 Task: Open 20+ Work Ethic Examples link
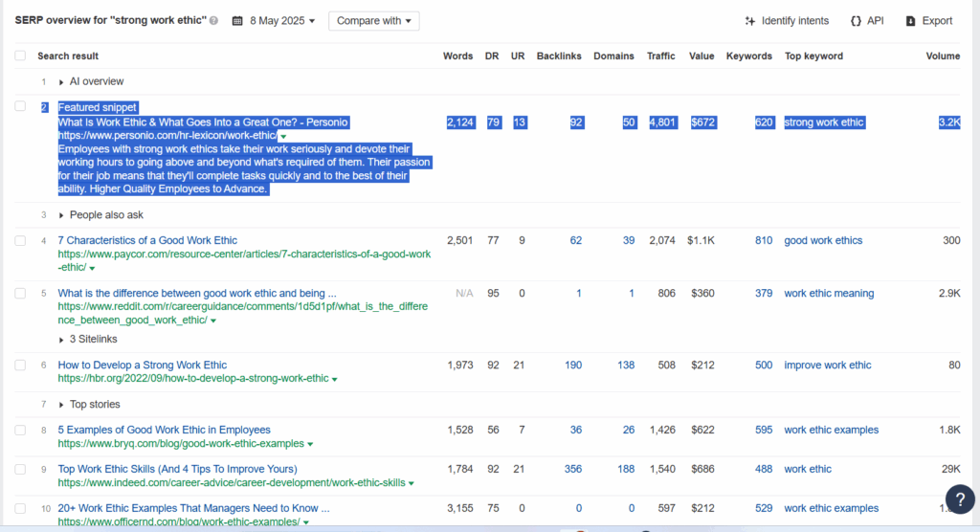pos(193,508)
